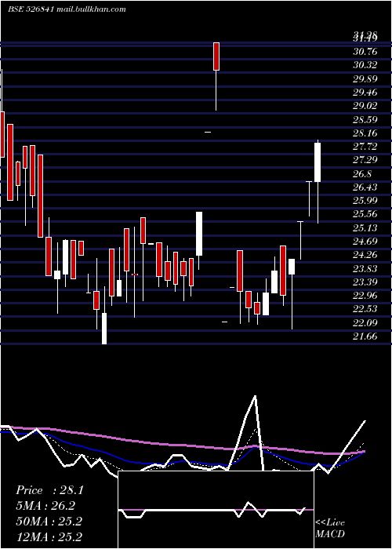Click the Price : 28.1 readout

tap(49, 490)
